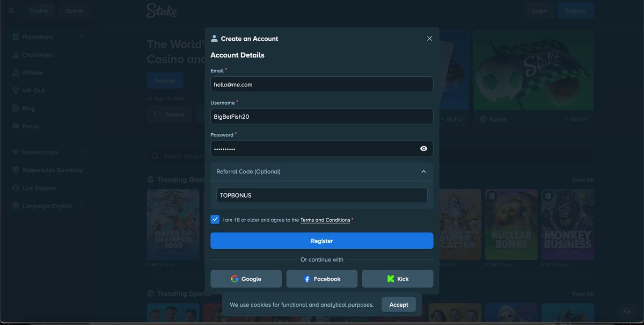
Task: Click the Language globe icon
Action: tap(16, 206)
